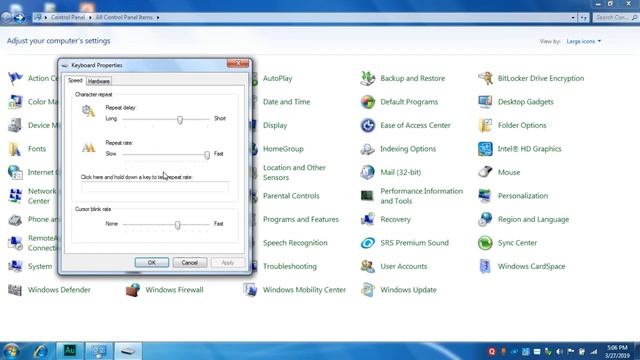The height and width of the screenshot is (360, 640).
Task: Click the Repeat delay slider thumb
Action: pyautogui.click(x=180, y=120)
